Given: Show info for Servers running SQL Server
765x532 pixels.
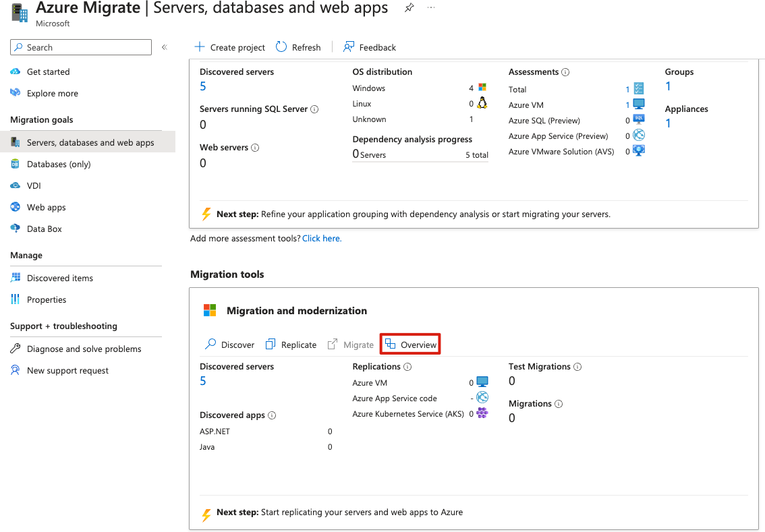Looking at the screenshot, I should coord(314,109).
